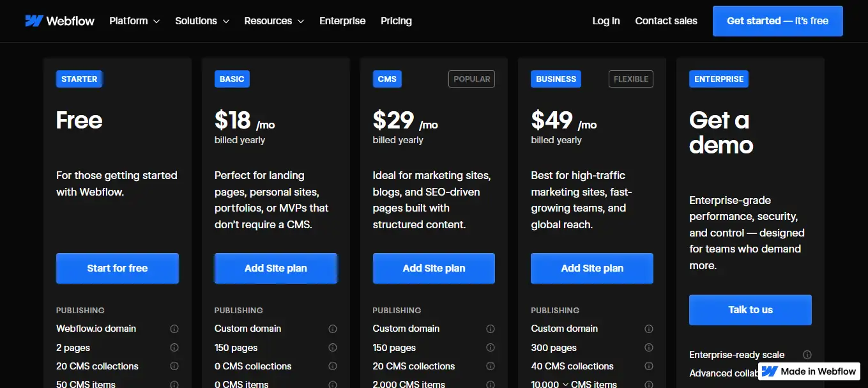Open info tooltip for 300 pages
The image size is (868, 388).
click(x=649, y=348)
